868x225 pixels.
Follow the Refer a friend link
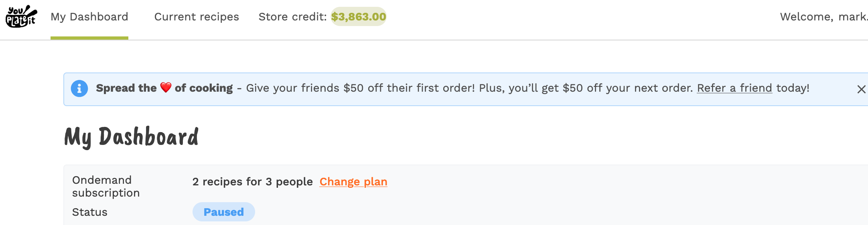point(734,88)
